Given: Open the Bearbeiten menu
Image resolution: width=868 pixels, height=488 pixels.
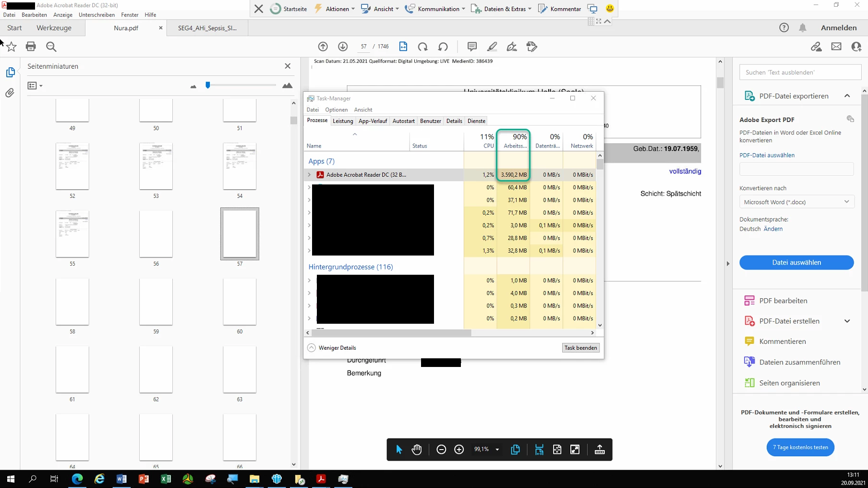Looking at the screenshot, I should point(34,15).
